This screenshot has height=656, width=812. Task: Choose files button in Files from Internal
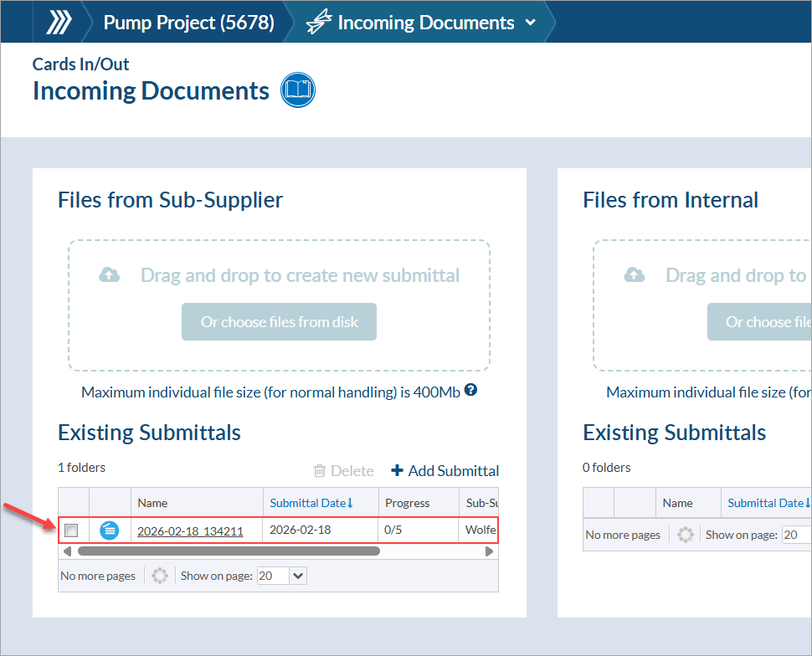[x=760, y=321]
